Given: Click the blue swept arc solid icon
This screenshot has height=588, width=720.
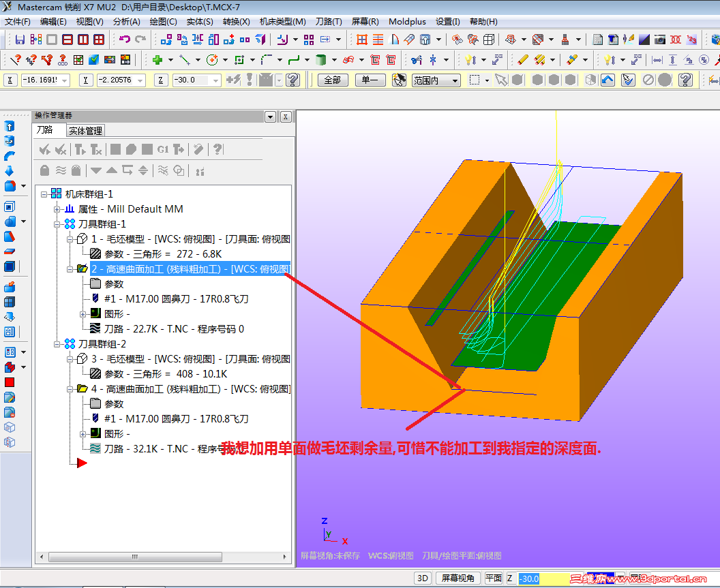Looking at the screenshot, I should tap(9, 156).
